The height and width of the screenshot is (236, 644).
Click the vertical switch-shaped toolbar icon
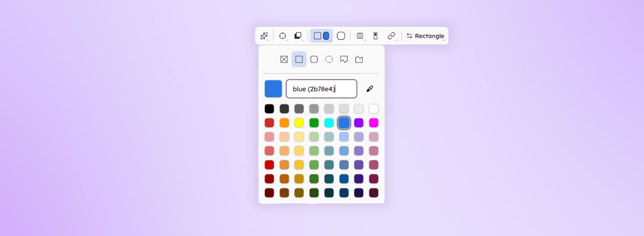coord(376,36)
